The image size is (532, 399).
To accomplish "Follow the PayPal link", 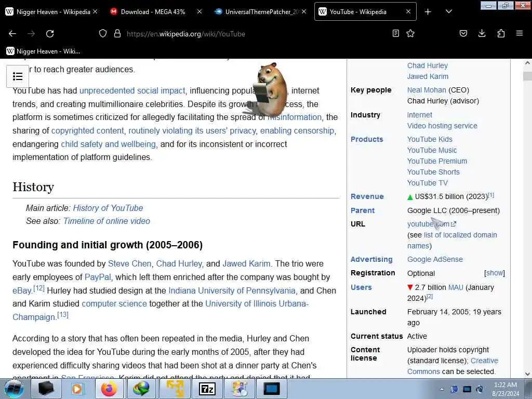I will pos(98,277).
